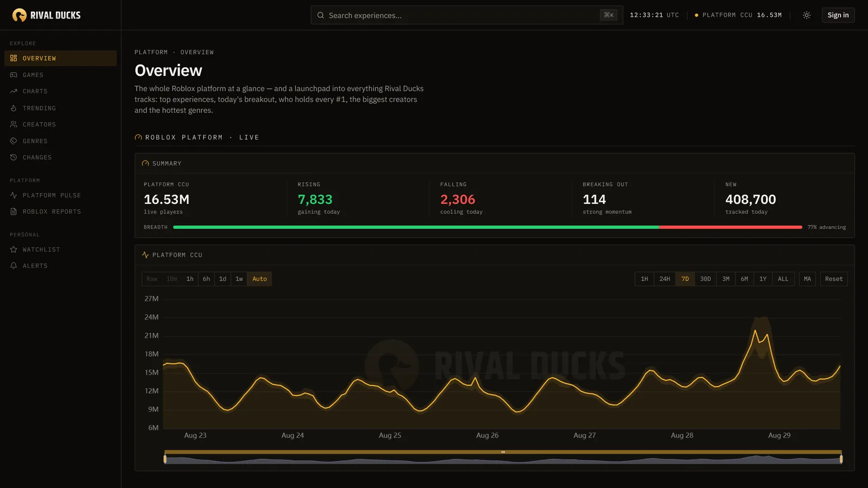Screen dimensions: 868x488
Task: Click left handle of range slider
Action: (x=165, y=459)
